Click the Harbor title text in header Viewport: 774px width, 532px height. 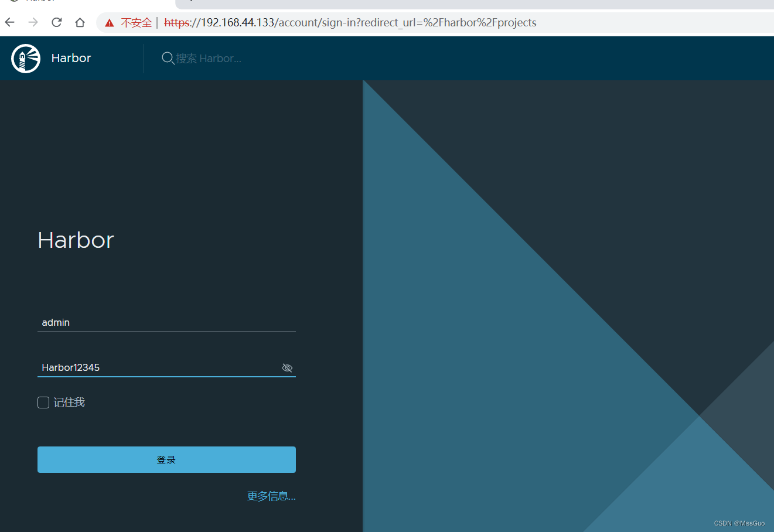coord(71,58)
